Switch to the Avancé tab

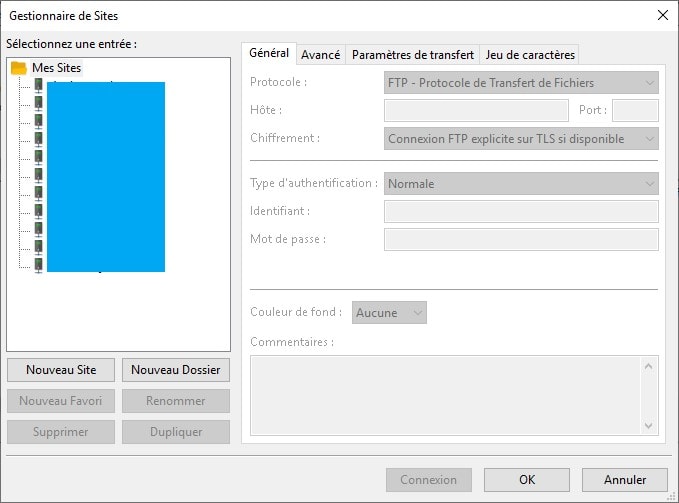[320, 55]
